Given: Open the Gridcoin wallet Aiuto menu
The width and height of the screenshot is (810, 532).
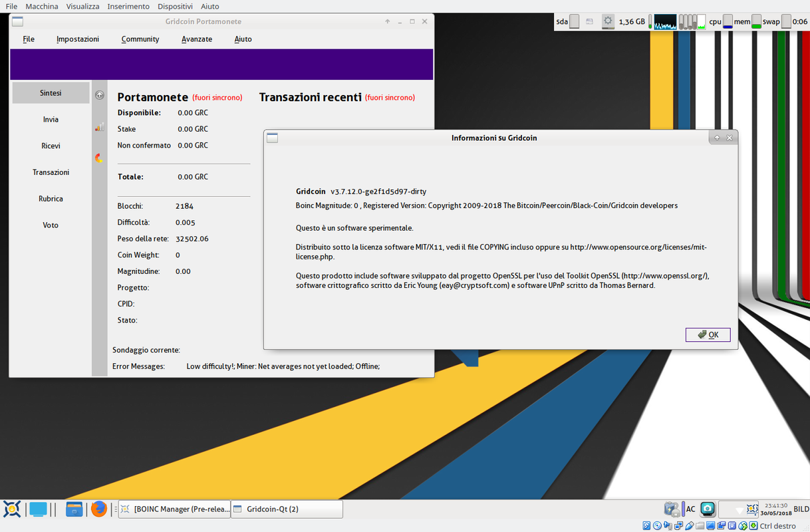Looking at the screenshot, I should click(x=243, y=39).
